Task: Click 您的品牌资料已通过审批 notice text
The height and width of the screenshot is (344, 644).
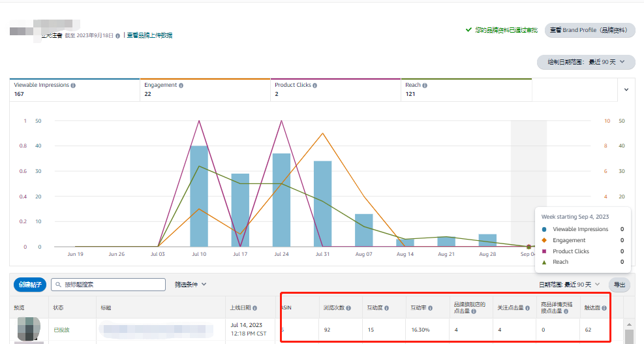Action: tap(506, 30)
